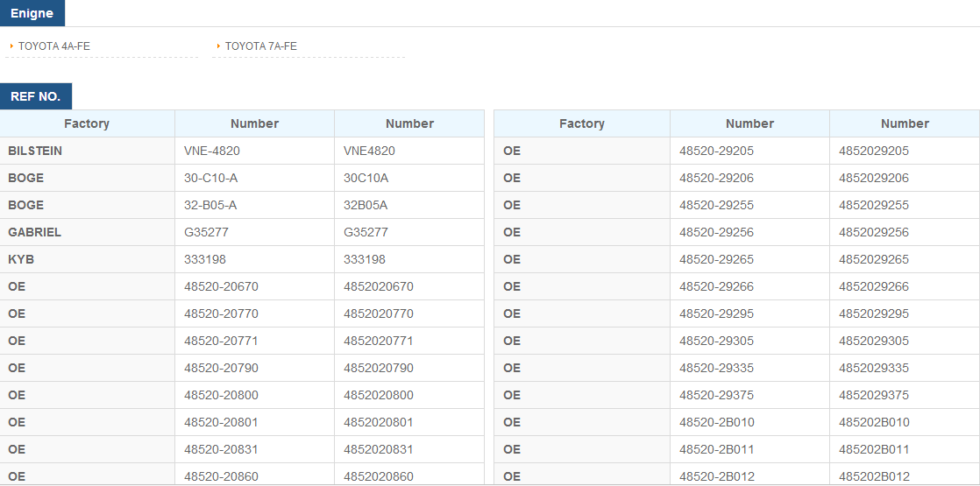Open the TOYOTA 4A-FE engine link
The width and height of the screenshot is (980, 486).
54,46
